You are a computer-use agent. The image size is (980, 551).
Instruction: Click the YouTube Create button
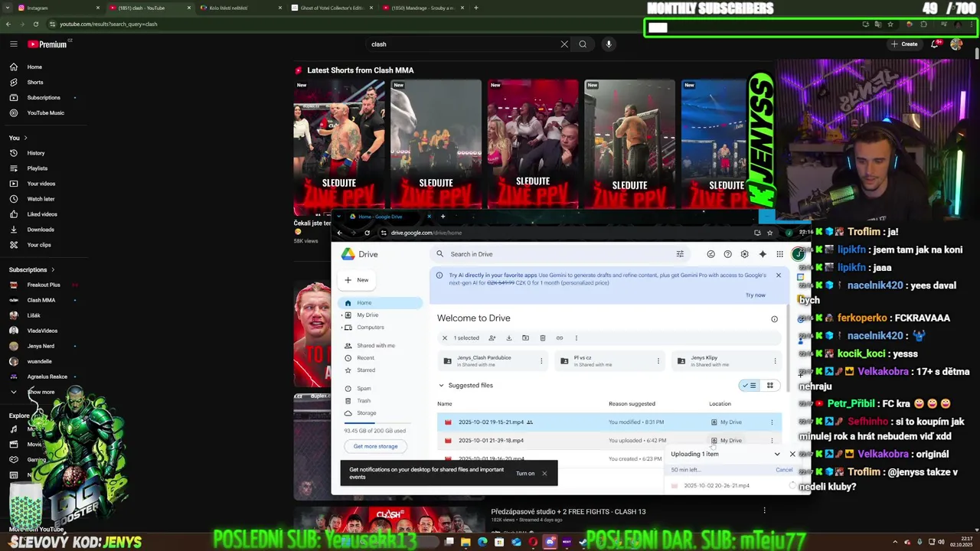coord(904,44)
